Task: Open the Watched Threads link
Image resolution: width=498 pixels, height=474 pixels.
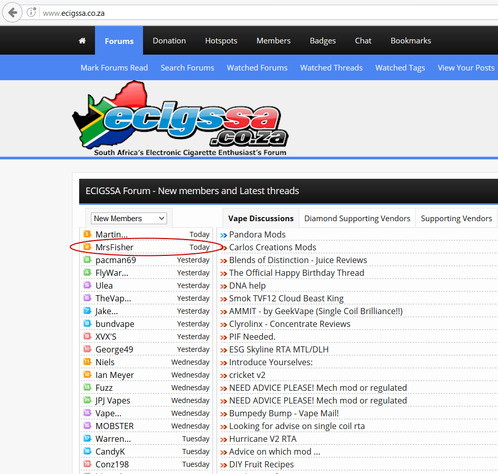Action: [x=331, y=68]
